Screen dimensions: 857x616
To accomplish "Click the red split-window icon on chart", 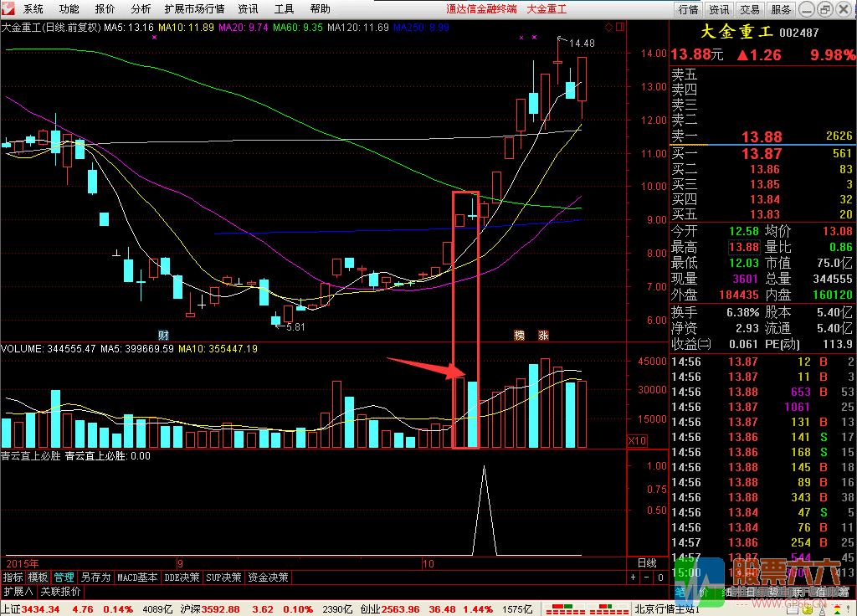I will (620, 27).
